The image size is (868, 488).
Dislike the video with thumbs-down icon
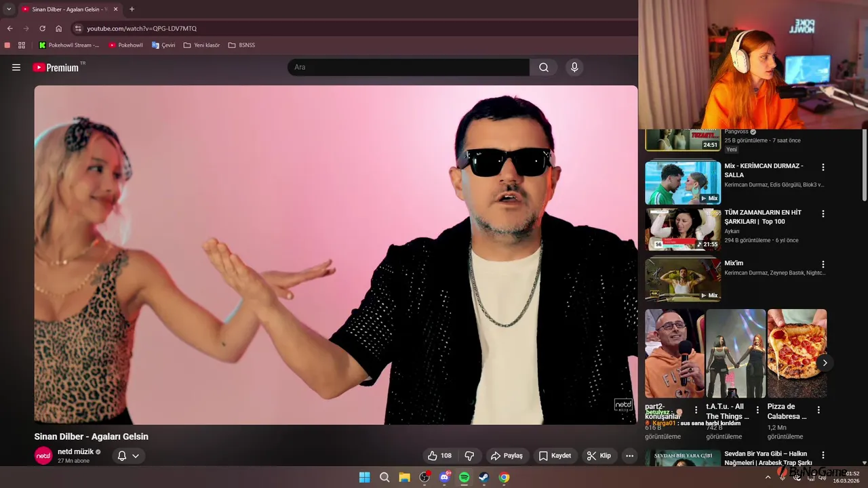tap(469, 455)
